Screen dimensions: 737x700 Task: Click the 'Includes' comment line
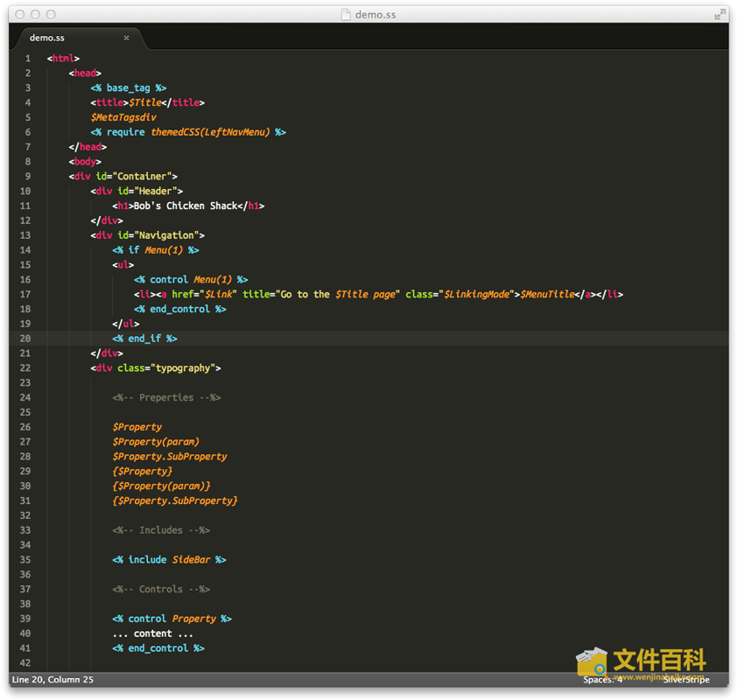161,530
